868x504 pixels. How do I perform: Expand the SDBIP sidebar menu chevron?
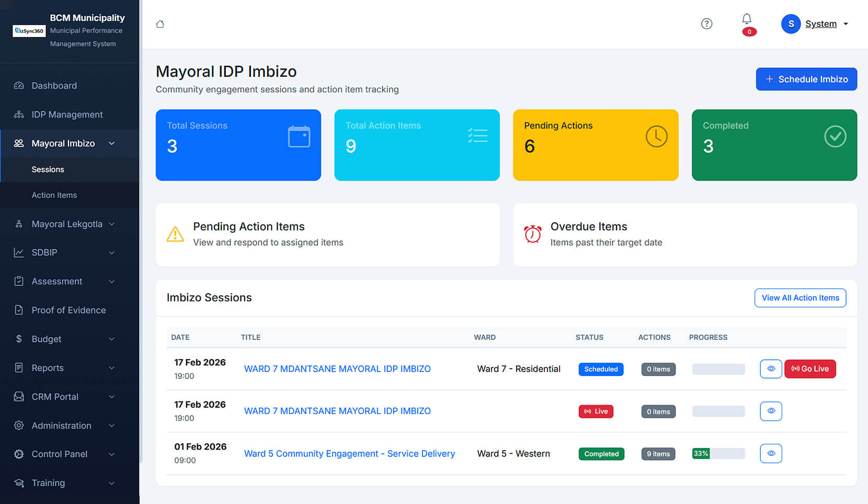[x=111, y=253]
